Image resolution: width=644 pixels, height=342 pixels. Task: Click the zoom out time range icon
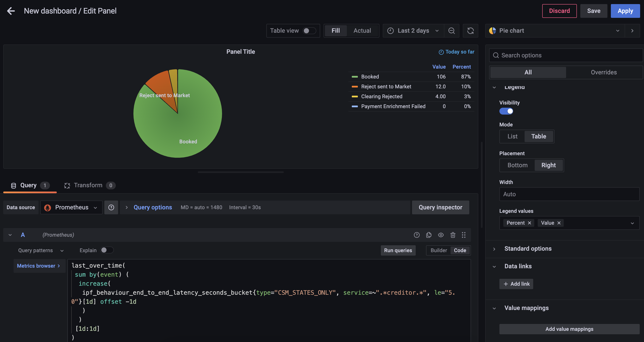[451, 31]
